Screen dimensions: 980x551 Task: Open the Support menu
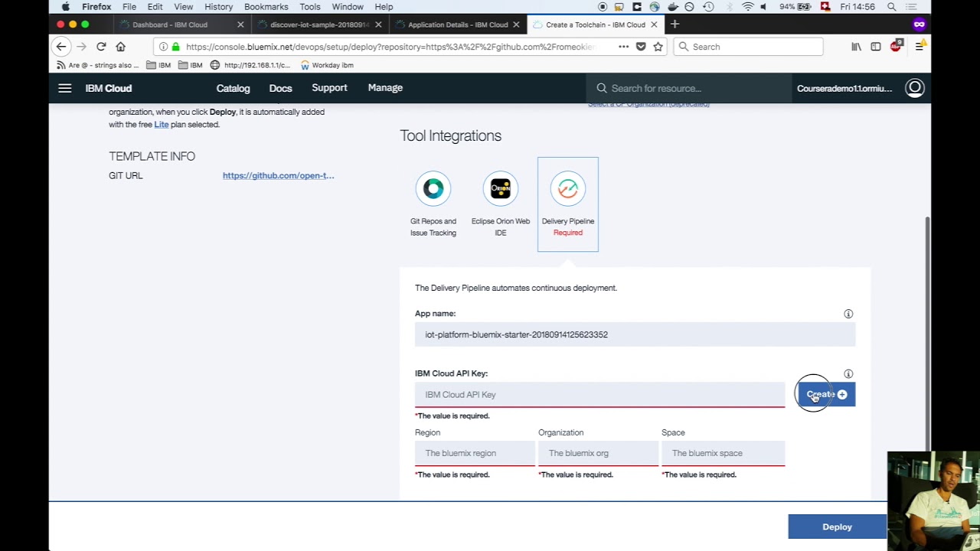[329, 88]
